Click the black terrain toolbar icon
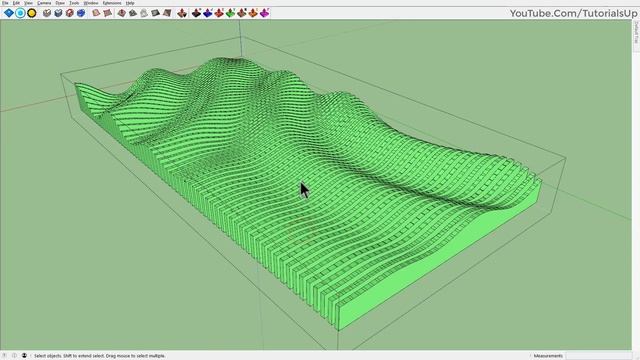 pos(196,13)
